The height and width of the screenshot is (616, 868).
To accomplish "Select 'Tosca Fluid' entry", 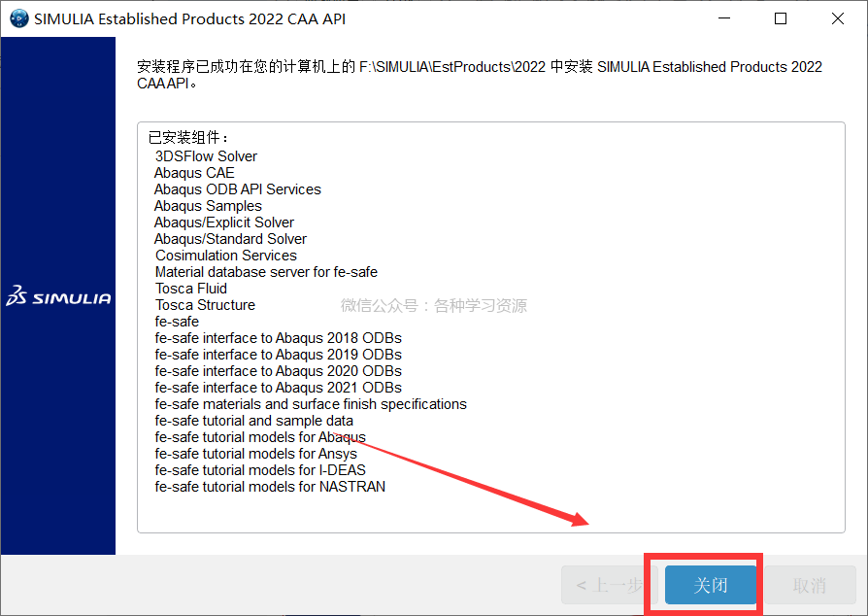I will 191,289.
